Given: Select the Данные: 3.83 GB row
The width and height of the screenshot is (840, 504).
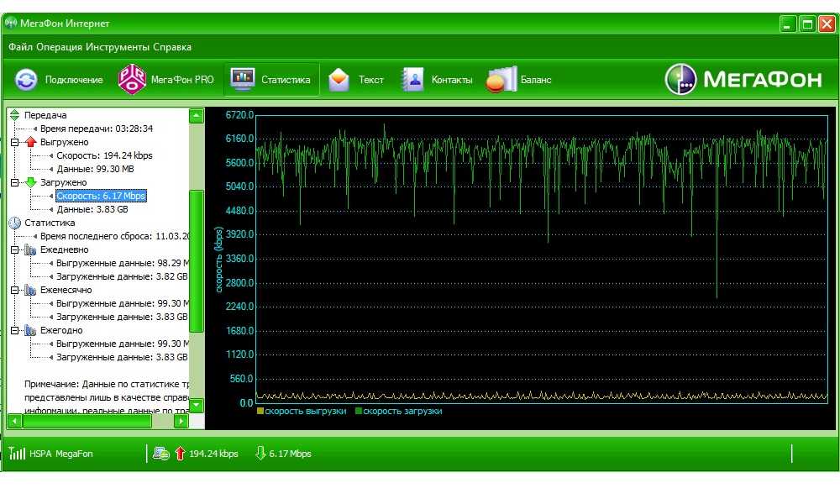Looking at the screenshot, I should [92, 209].
